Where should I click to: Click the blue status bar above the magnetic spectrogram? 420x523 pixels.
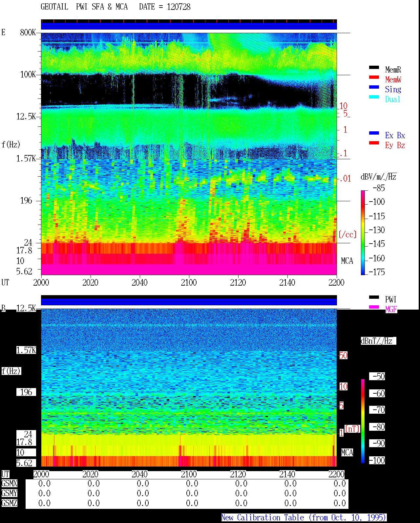pos(189,301)
